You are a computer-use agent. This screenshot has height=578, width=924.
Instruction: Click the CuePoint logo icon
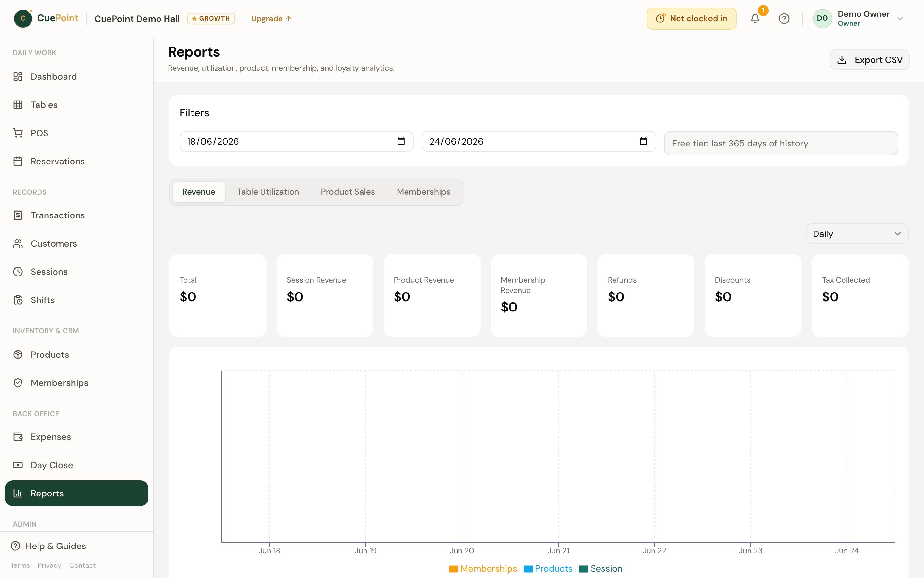[23, 18]
